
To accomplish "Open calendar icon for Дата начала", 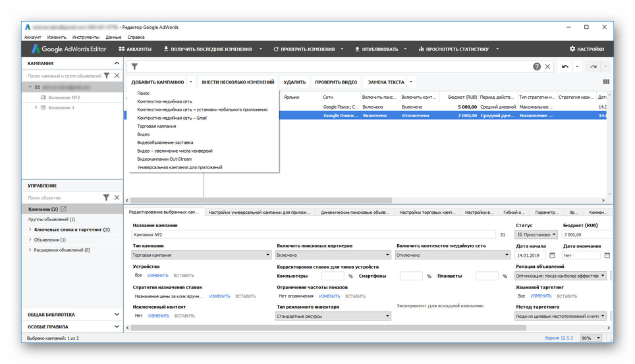I will (552, 255).
